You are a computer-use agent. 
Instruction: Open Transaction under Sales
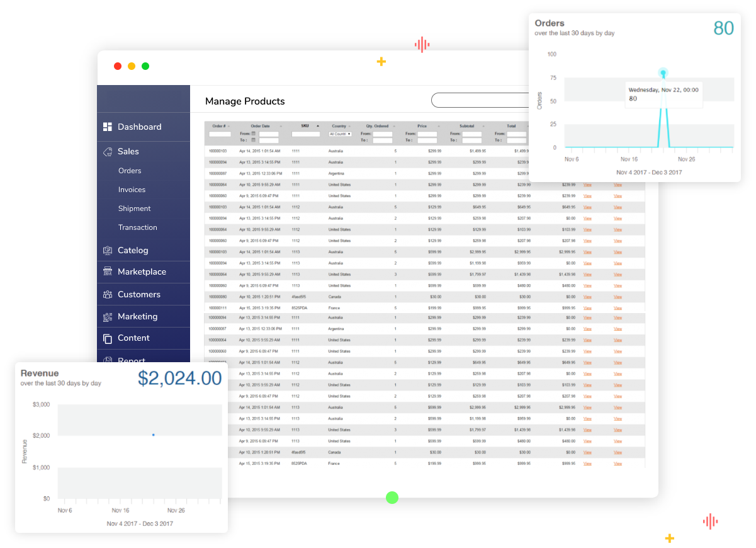pyautogui.click(x=137, y=227)
